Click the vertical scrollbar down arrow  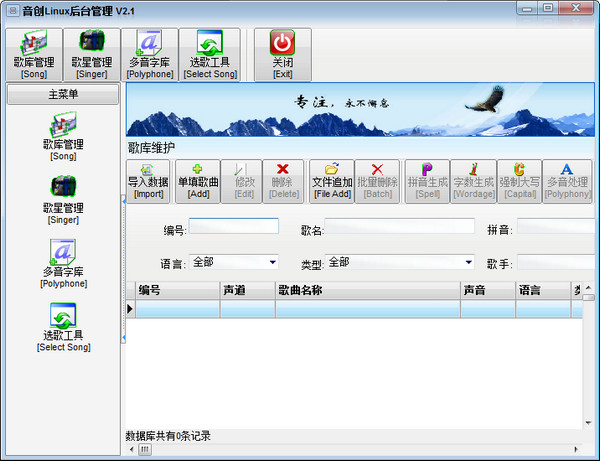point(589,423)
